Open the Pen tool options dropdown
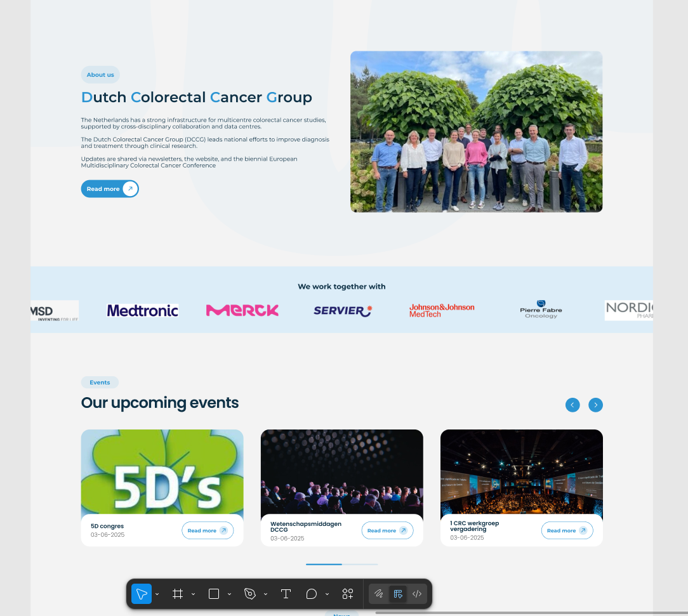 click(266, 594)
